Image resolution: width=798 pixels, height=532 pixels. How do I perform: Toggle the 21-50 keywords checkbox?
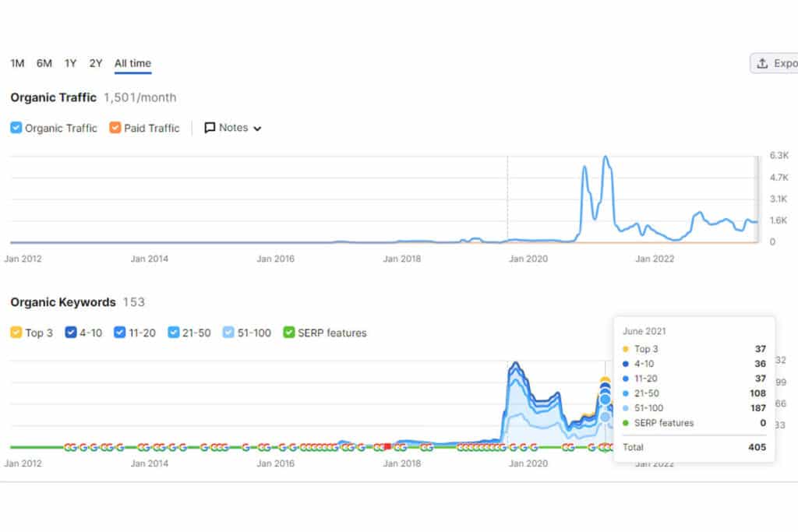(x=174, y=333)
